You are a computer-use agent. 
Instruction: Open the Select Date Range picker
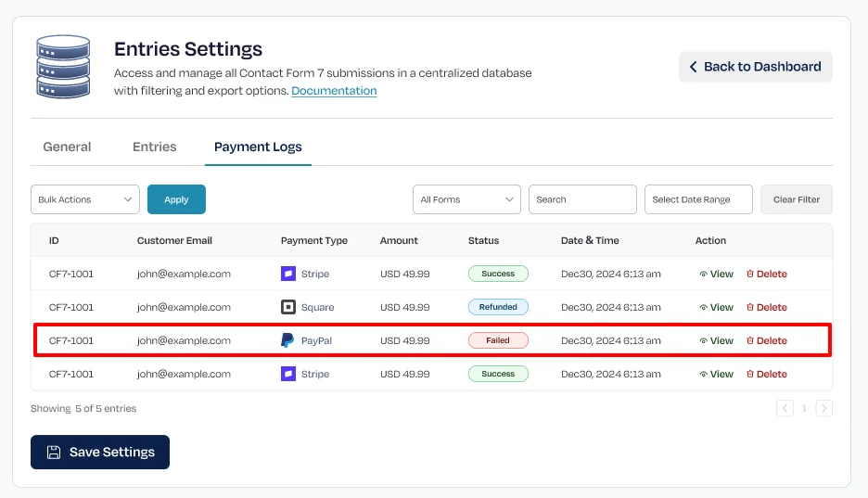tap(698, 199)
